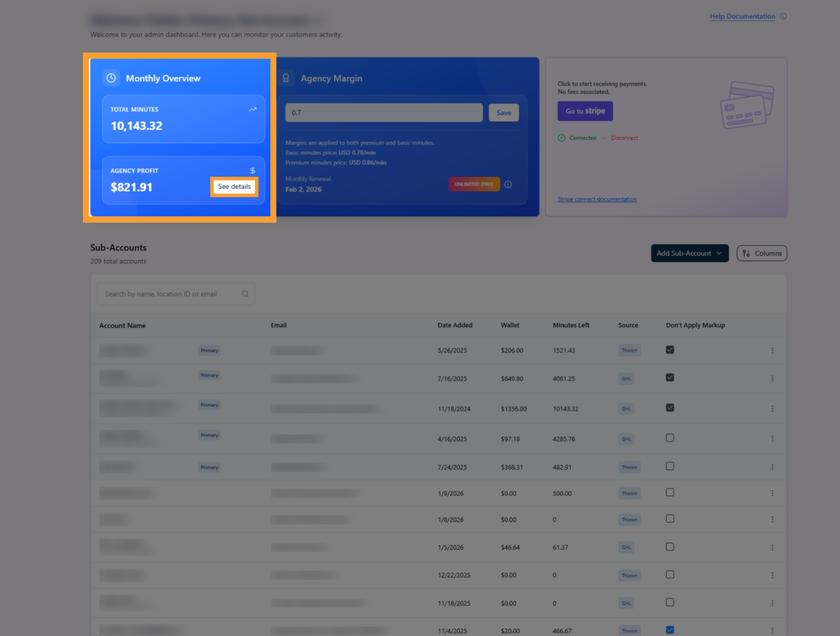The height and width of the screenshot is (636, 840).
Task: Open the three-dot menu for the 7/16/2025 row
Action: pyautogui.click(x=772, y=378)
